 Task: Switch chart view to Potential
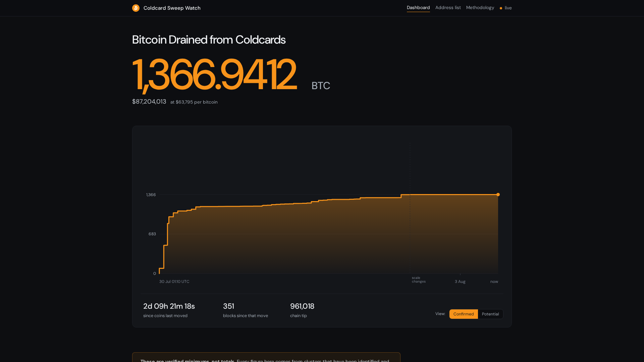490,314
